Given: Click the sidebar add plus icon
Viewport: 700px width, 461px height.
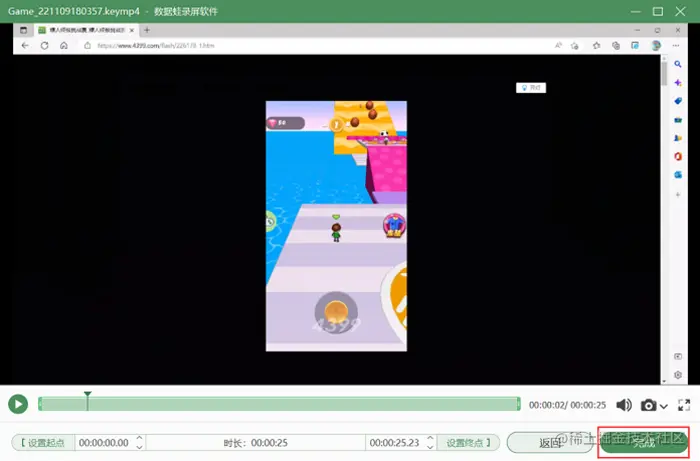Looking at the screenshot, I should tap(678, 195).
